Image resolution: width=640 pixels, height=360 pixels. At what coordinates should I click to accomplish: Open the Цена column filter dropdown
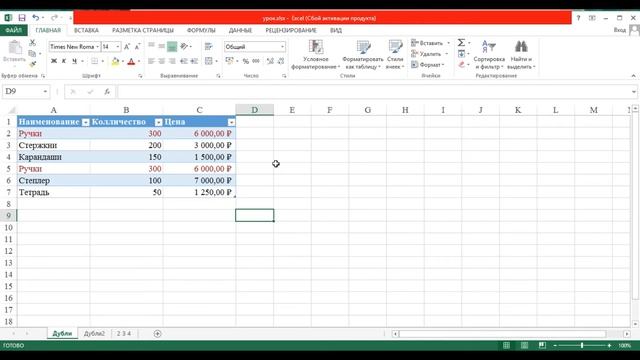click(x=231, y=122)
